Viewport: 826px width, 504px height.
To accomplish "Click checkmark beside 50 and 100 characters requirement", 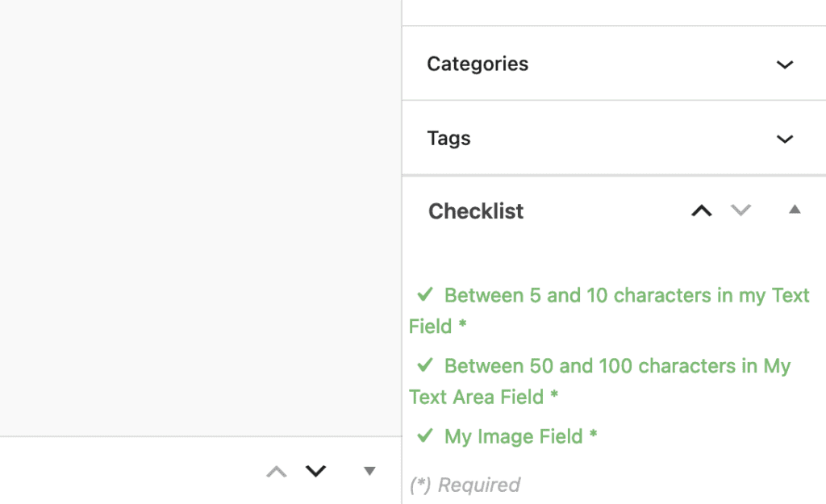I will point(425,365).
